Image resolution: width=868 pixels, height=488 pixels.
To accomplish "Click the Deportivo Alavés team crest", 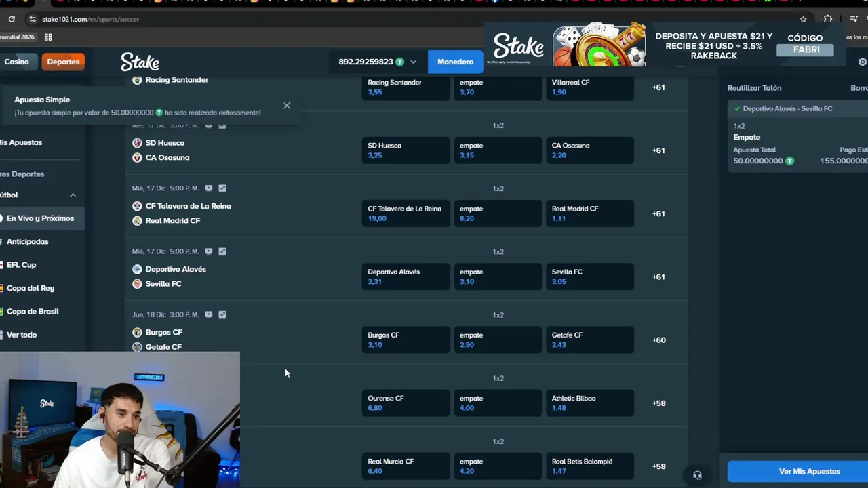I will 137,269.
